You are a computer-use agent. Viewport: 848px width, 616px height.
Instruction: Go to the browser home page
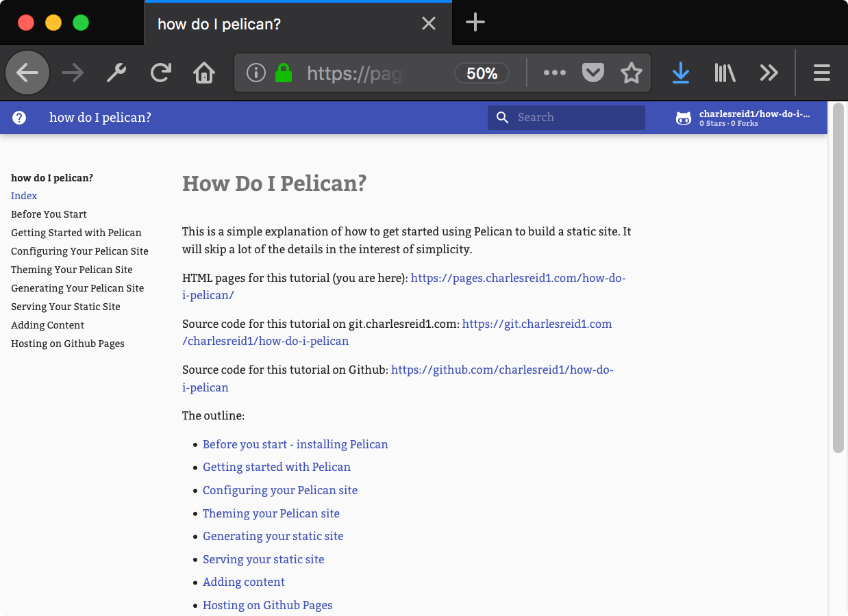click(204, 73)
